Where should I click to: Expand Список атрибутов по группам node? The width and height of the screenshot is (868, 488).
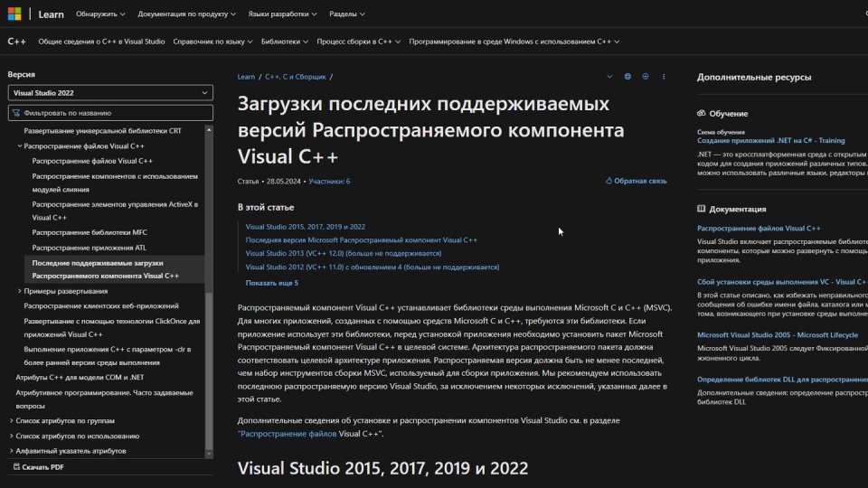click(x=12, y=421)
